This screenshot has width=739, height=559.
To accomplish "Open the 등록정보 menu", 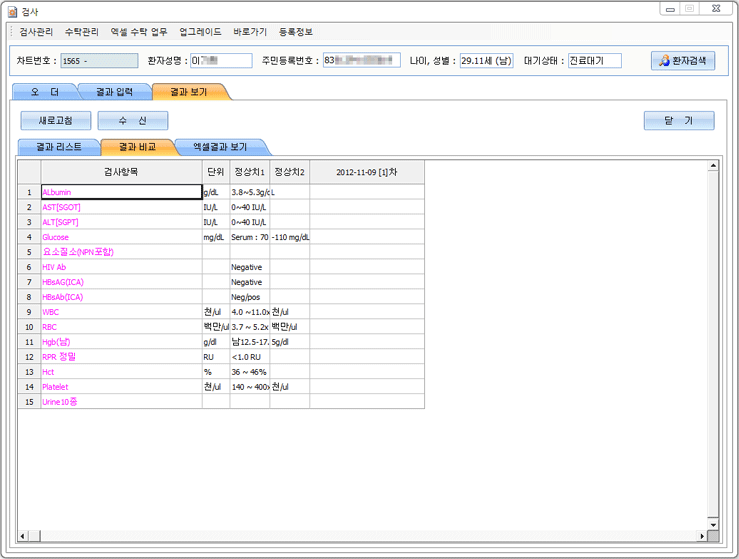I will pos(295,32).
